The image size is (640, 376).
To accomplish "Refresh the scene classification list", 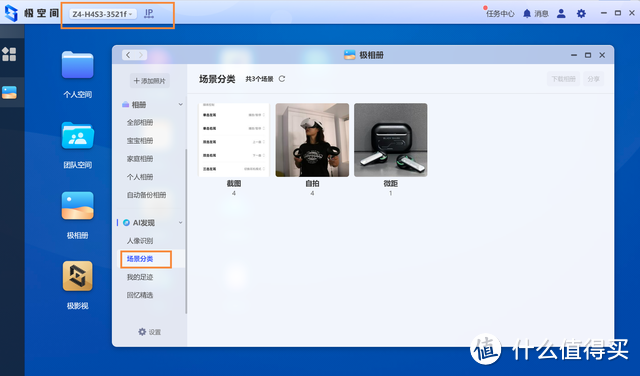I will [282, 79].
